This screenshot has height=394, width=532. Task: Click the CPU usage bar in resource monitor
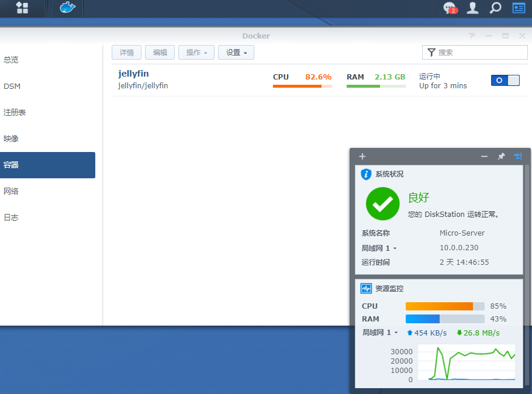[445, 306]
